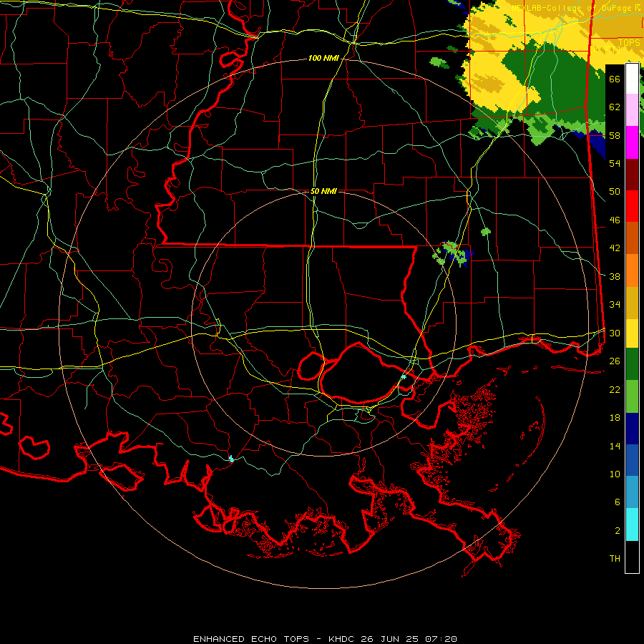Click the bright yellow legend swatch

(x=632, y=333)
